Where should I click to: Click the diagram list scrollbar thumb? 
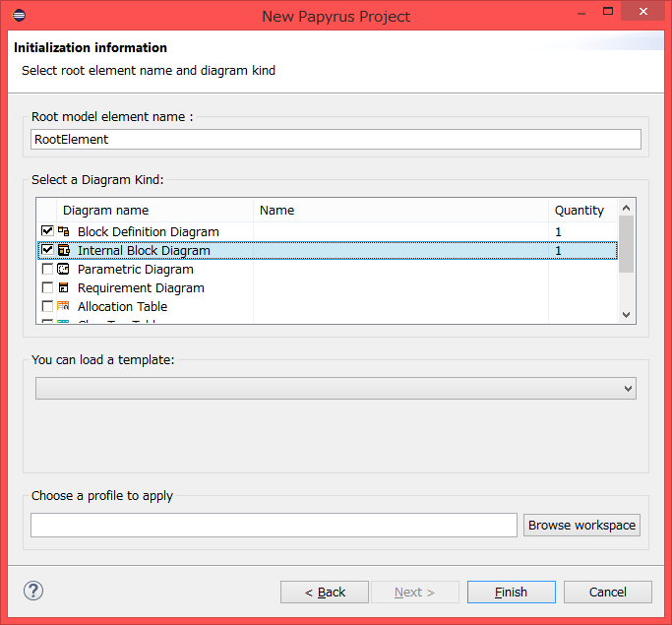pyautogui.click(x=626, y=244)
